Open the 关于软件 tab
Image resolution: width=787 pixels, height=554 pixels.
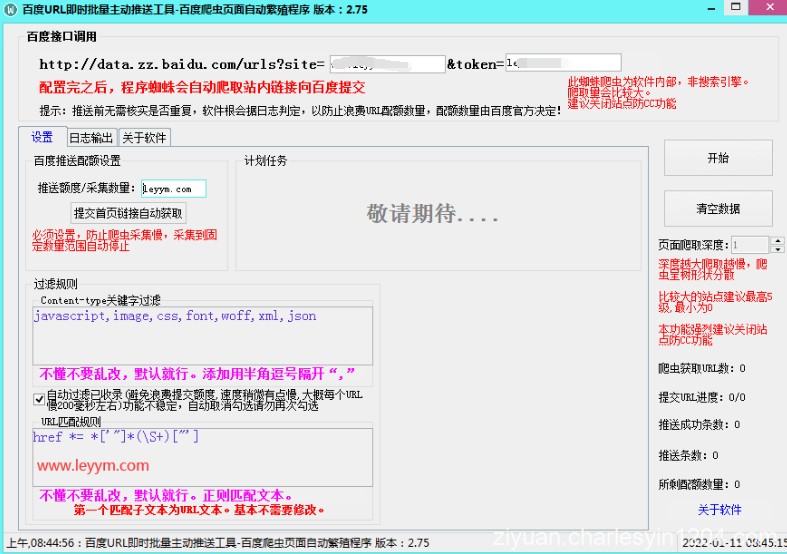(x=145, y=138)
